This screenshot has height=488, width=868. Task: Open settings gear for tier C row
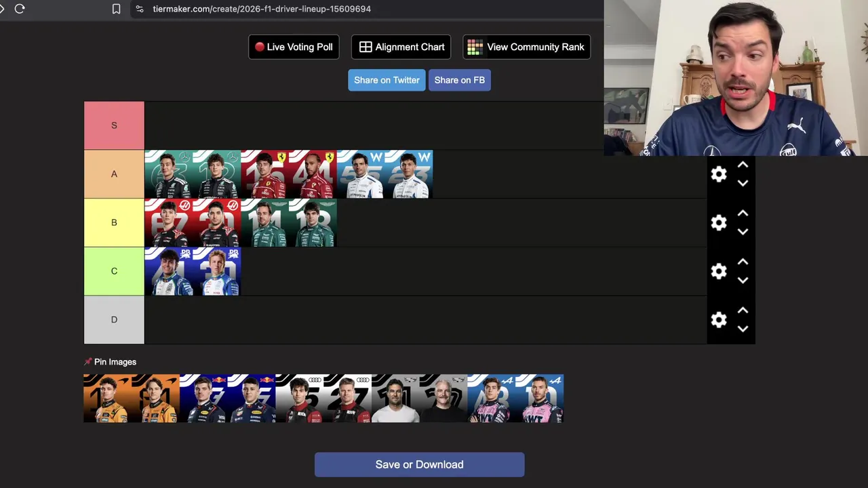click(x=719, y=271)
